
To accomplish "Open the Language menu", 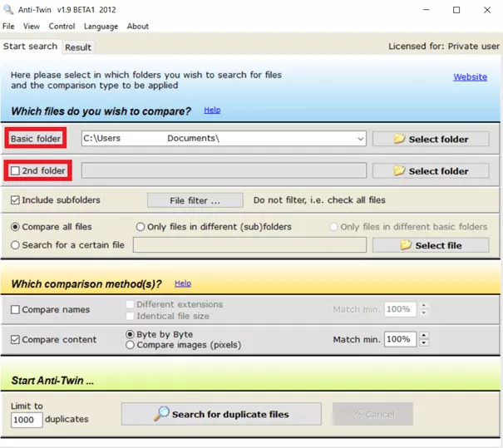I will click(x=101, y=27).
